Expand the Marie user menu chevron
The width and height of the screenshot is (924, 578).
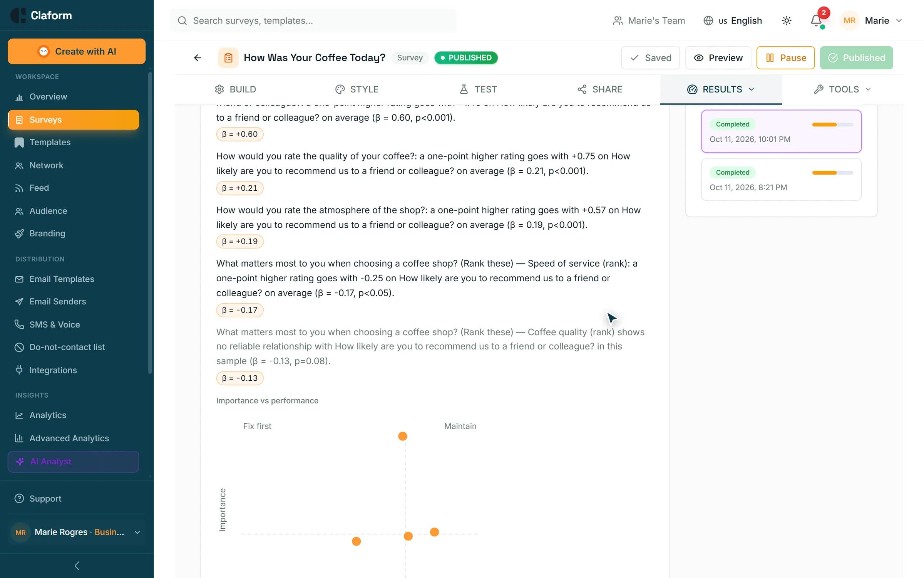click(x=899, y=20)
